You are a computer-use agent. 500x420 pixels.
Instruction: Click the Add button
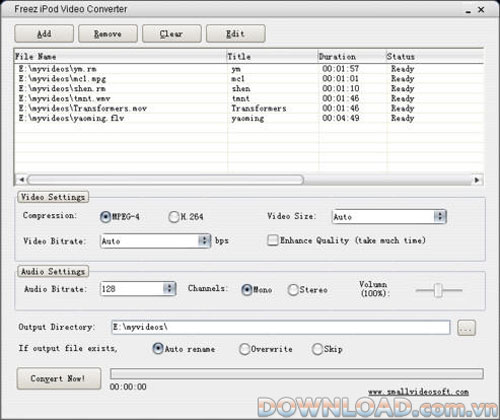(x=44, y=34)
